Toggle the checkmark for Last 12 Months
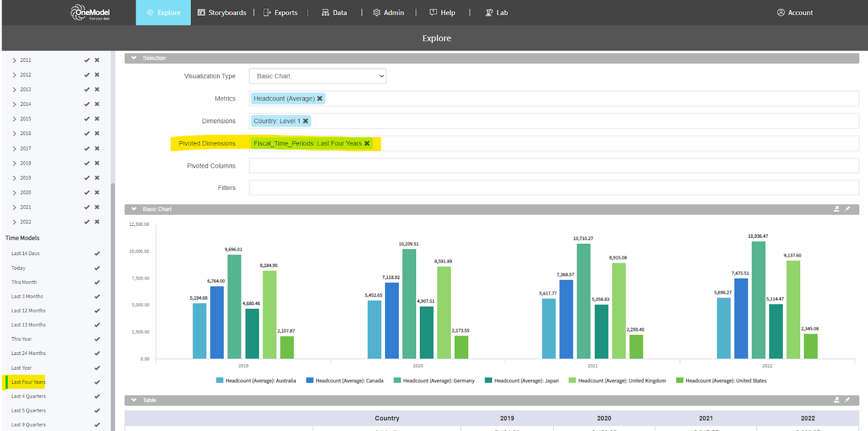This screenshot has width=868, height=431. point(97,311)
